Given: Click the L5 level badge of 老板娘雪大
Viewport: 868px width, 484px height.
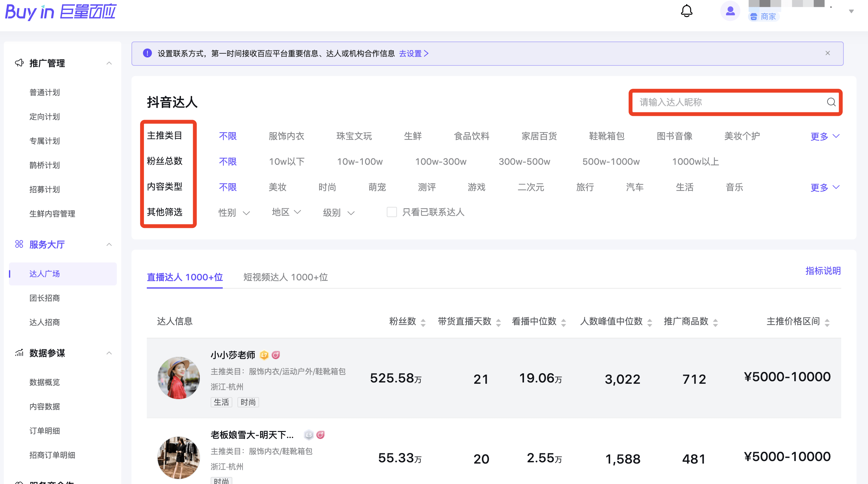Looking at the screenshot, I should [x=309, y=435].
